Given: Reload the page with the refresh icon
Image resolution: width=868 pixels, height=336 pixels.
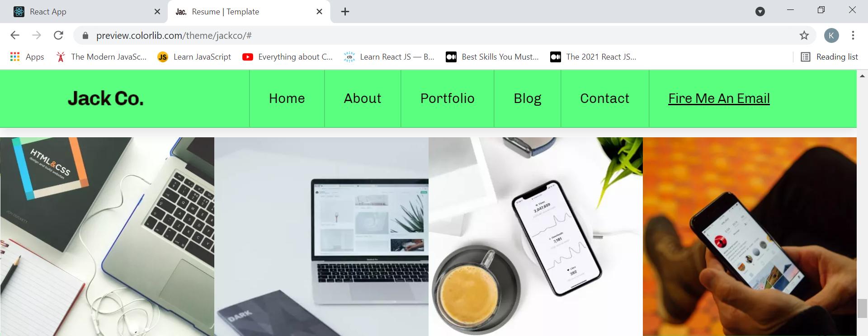Looking at the screenshot, I should click(58, 35).
